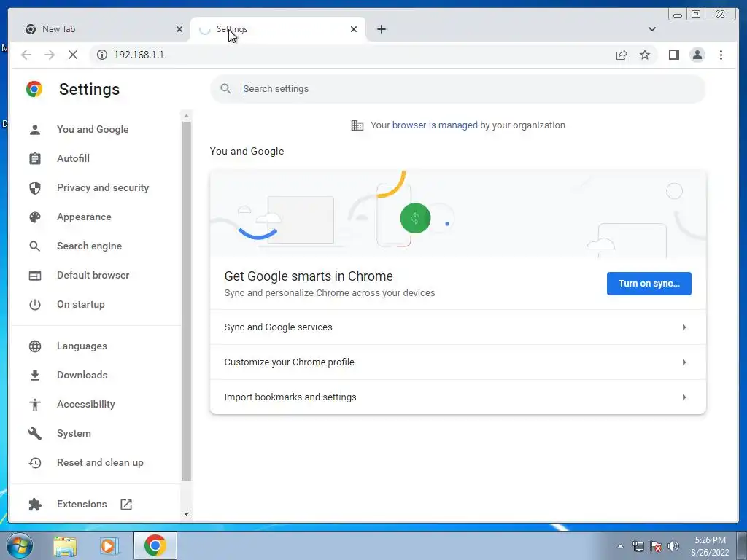
Task: Click the network tray icon
Action: click(638, 546)
